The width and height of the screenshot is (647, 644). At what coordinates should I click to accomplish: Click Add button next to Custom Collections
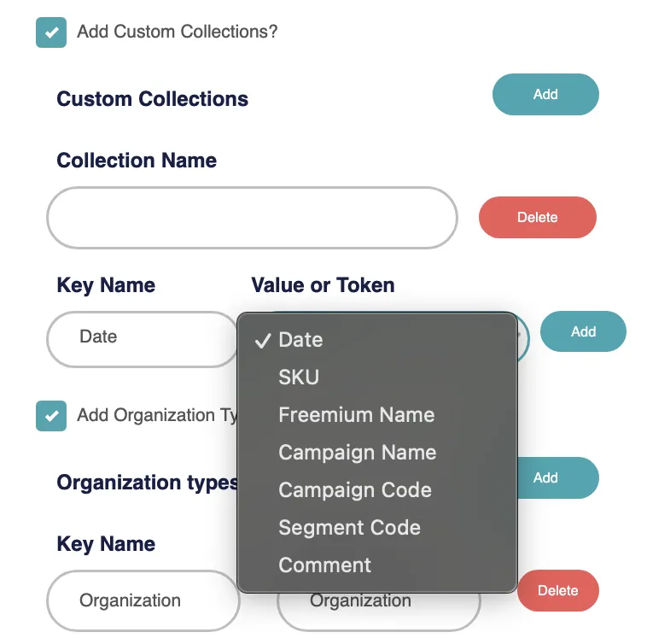coord(545,95)
